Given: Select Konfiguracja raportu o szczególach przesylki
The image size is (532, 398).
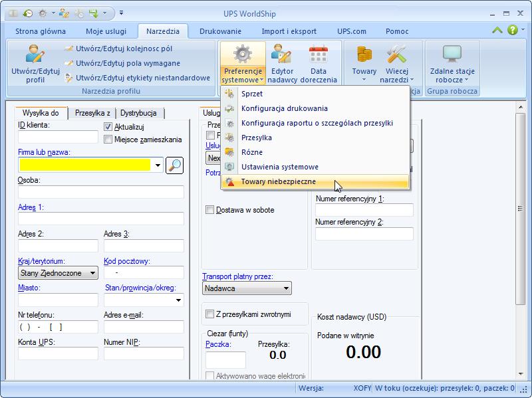Looking at the screenshot, I should [x=315, y=123].
